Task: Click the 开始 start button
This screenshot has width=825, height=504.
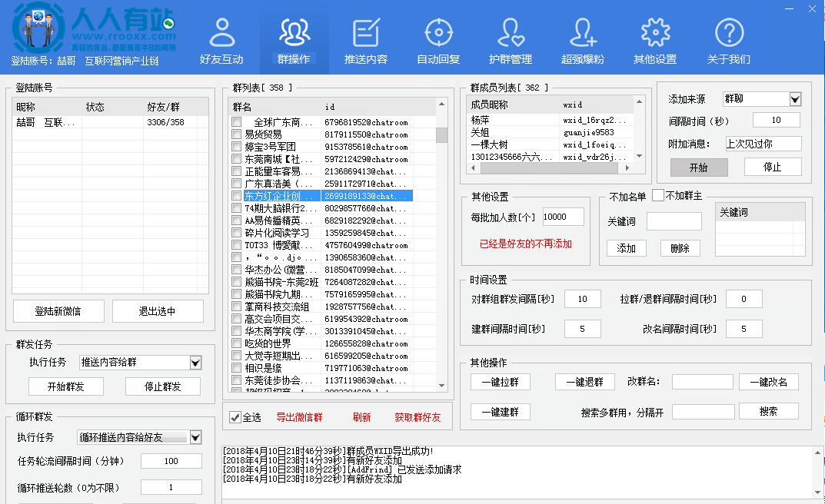Action: (x=698, y=167)
